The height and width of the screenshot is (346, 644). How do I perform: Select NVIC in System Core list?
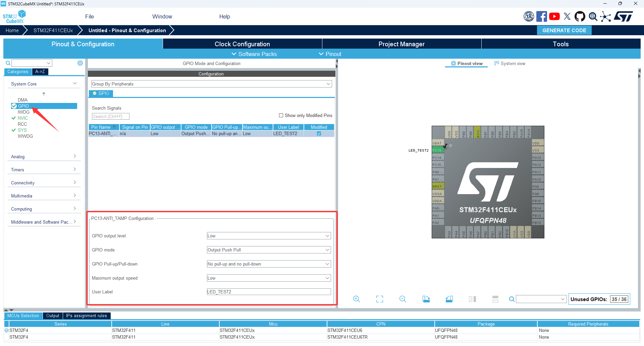coord(23,118)
